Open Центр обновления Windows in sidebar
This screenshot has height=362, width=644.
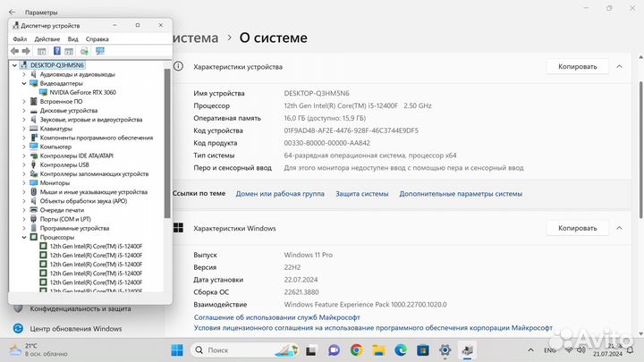coord(75,328)
